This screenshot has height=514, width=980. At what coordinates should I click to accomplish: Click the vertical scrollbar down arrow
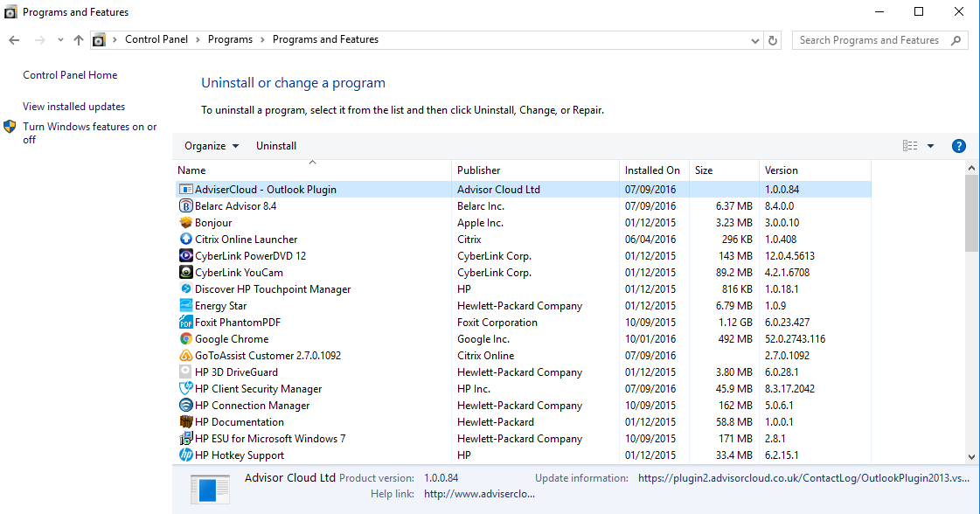pos(971,456)
